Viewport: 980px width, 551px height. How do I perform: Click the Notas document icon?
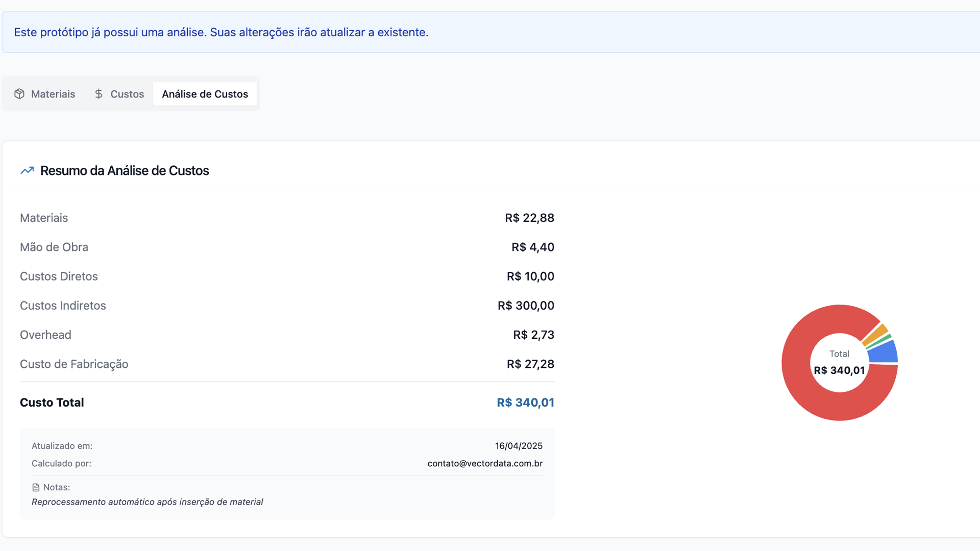click(x=36, y=488)
